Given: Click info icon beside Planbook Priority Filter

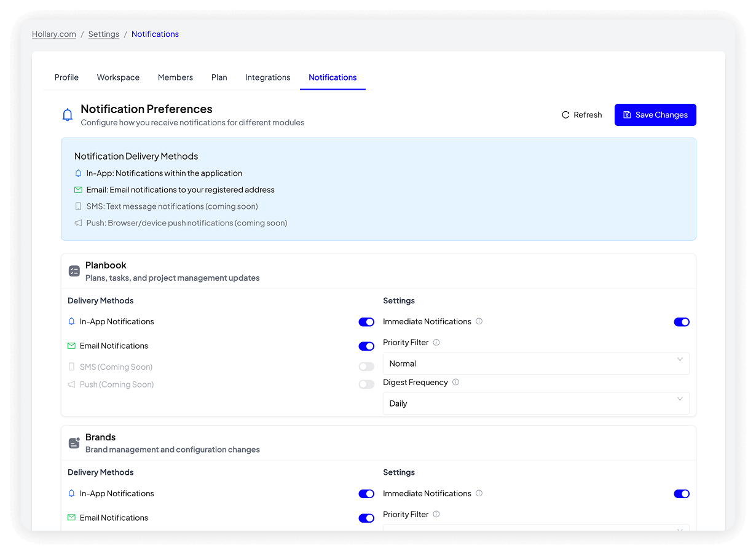Looking at the screenshot, I should tap(436, 342).
